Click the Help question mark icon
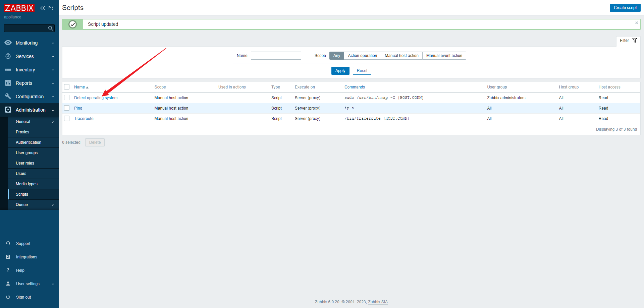 (8, 270)
